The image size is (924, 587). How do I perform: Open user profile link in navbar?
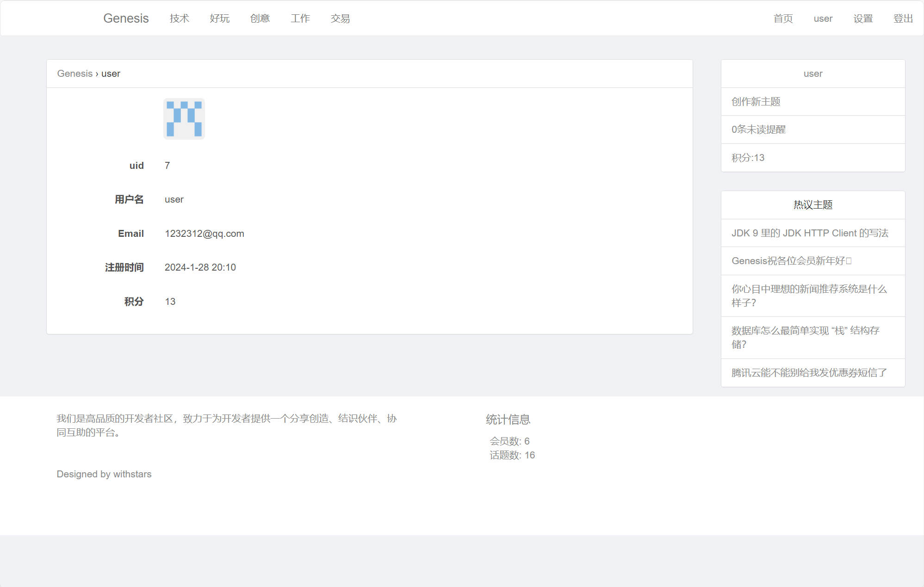(x=823, y=19)
